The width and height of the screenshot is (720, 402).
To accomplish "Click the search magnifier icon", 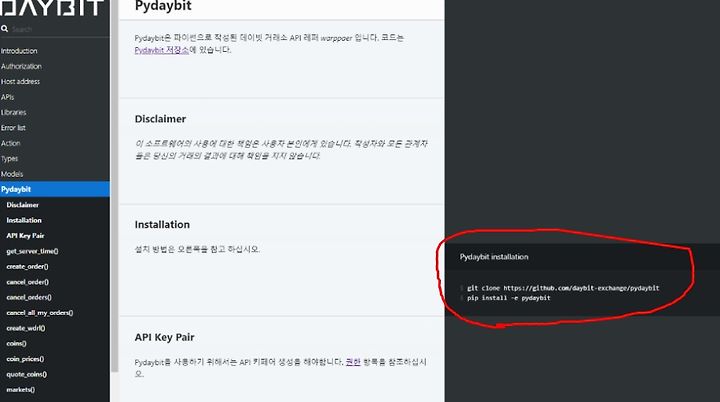I will 5,28.
